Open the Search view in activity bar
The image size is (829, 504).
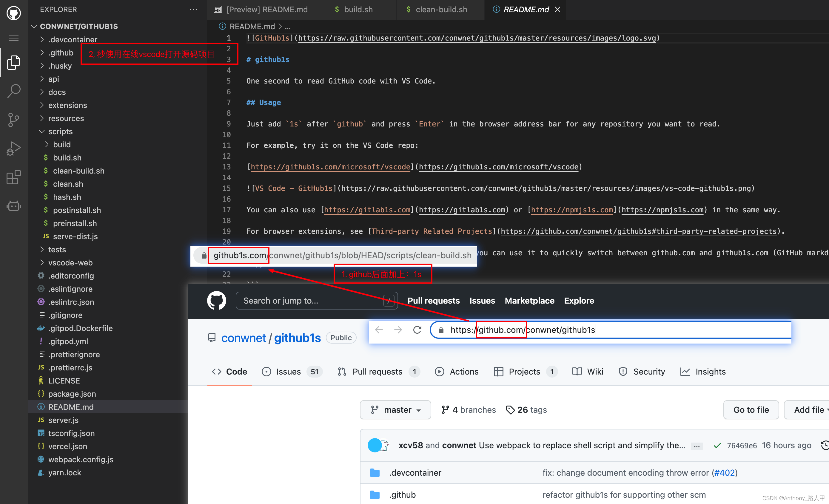click(x=13, y=91)
